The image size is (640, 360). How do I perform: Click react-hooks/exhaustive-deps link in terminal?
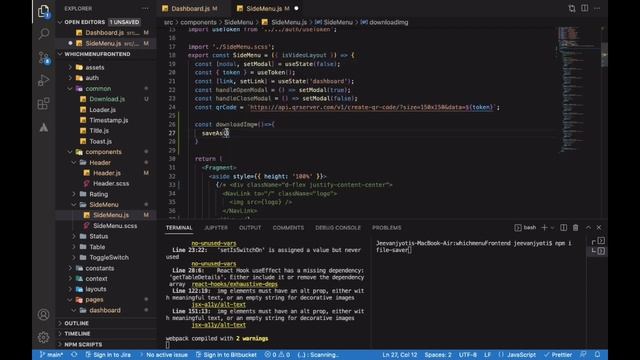[234, 284]
